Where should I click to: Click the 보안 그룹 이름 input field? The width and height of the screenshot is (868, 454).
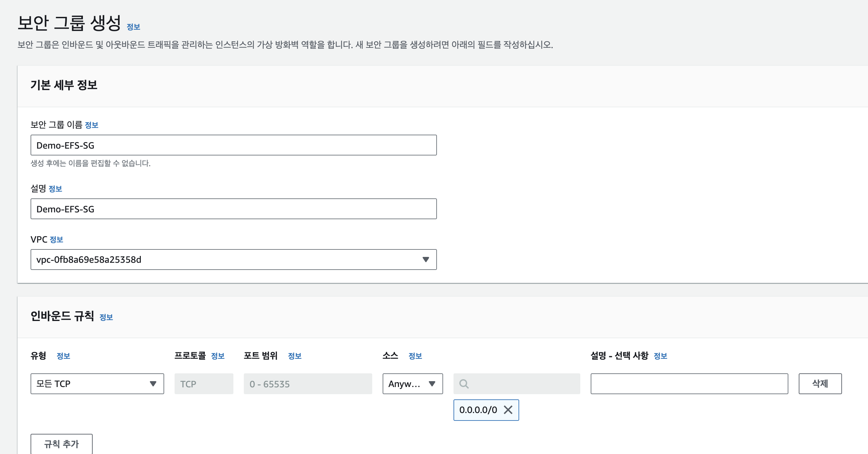233,145
